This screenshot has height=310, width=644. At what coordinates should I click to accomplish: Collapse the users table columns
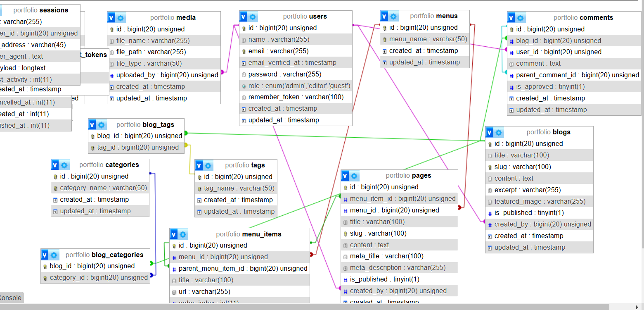[244, 17]
